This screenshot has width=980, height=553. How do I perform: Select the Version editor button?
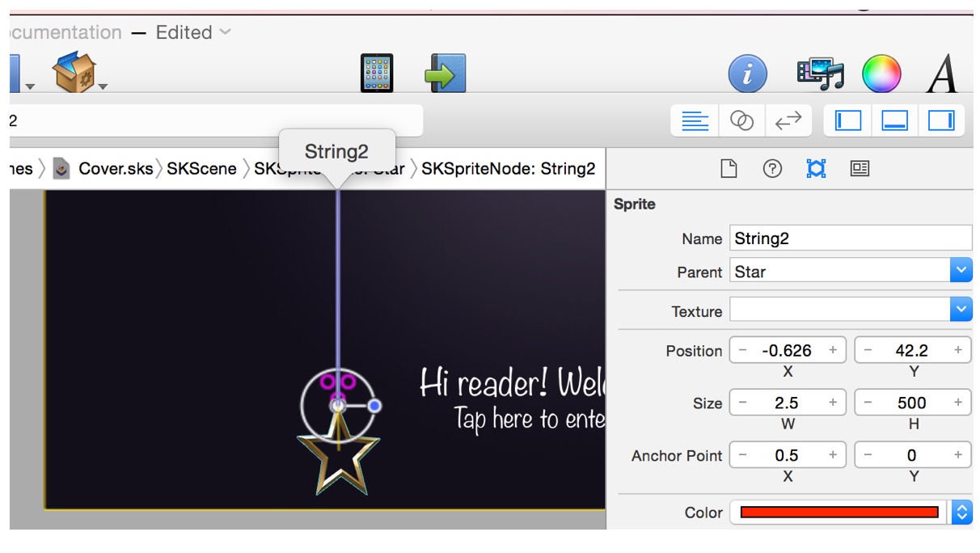pyautogui.click(x=788, y=121)
